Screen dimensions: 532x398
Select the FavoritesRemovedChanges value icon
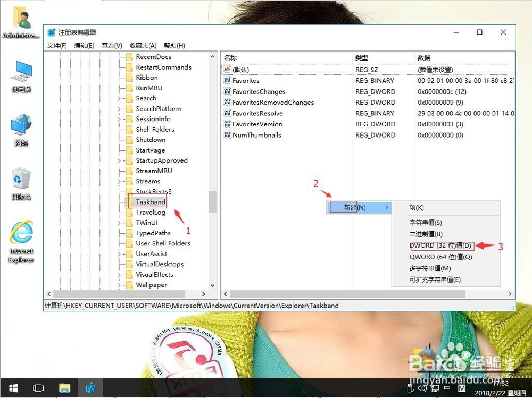pyautogui.click(x=227, y=102)
